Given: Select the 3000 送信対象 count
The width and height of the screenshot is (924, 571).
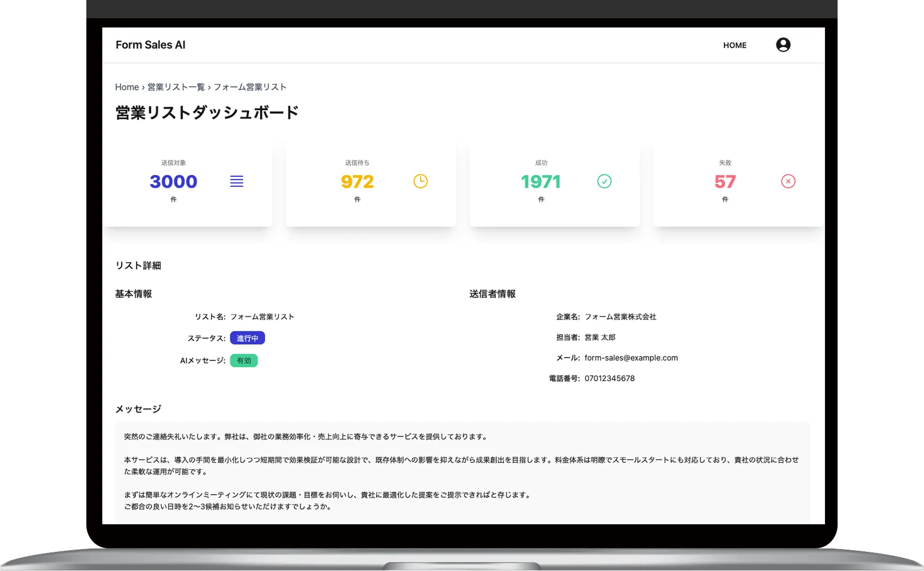Looking at the screenshot, I should pyautogui.click(x=173, y=182).
